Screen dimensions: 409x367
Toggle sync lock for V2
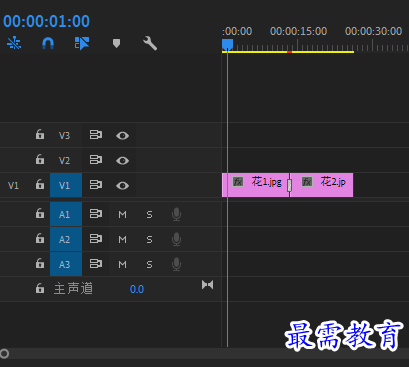96,160
